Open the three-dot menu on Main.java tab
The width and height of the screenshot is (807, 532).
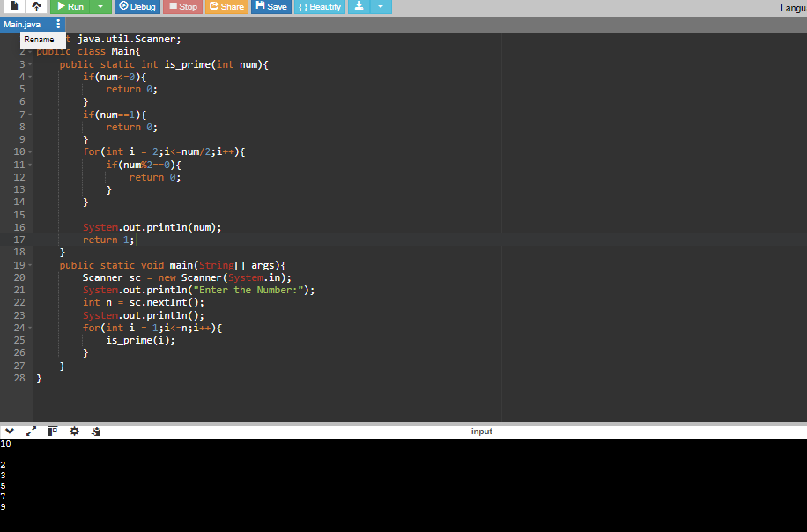[x=58, y=24]
